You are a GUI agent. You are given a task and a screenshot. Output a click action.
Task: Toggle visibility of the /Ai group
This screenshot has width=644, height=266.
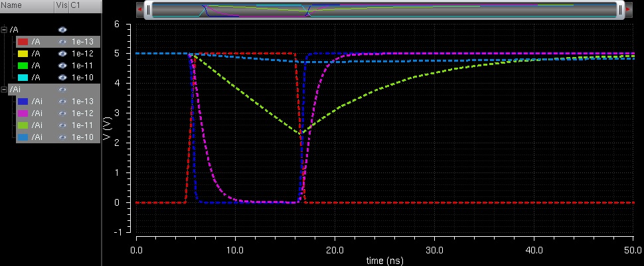tap(62, 90)
